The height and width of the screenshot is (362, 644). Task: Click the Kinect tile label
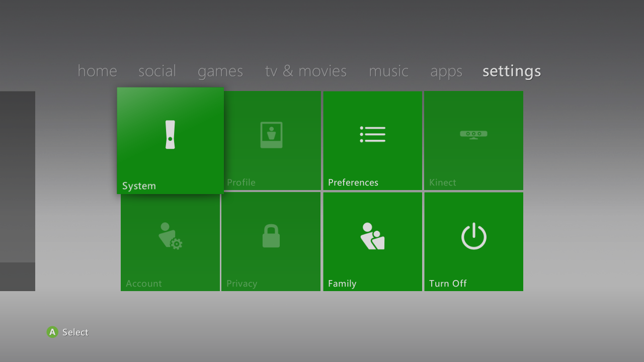coord(443,183)
